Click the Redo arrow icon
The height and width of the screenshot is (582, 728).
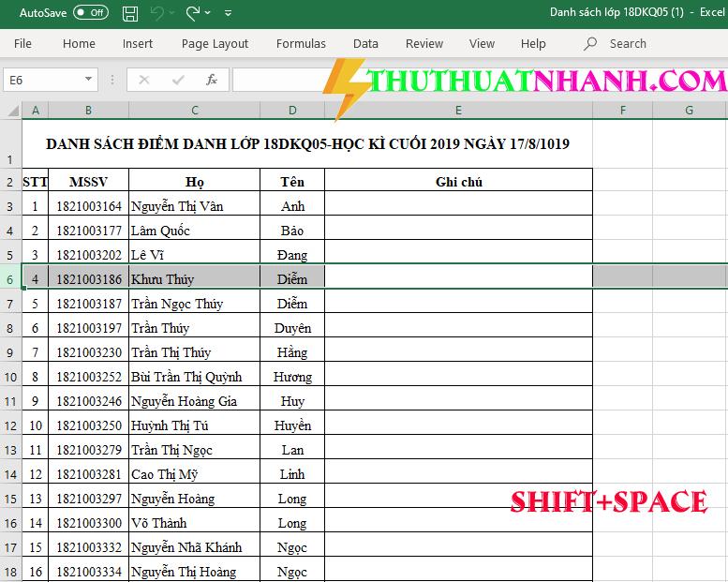(193, 13)
